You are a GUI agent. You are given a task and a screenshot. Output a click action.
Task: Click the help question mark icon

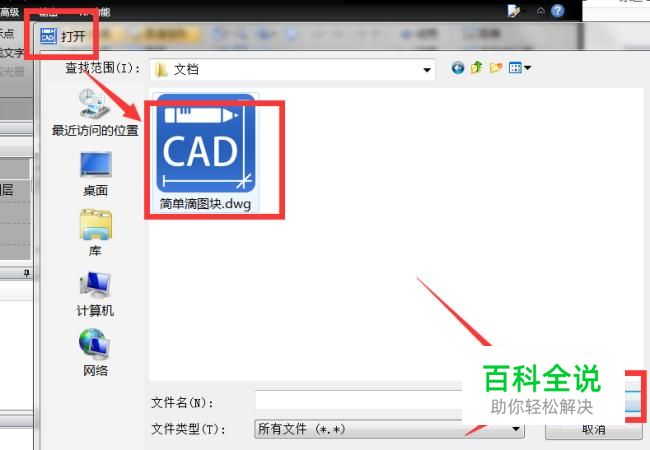pos(558,10)
